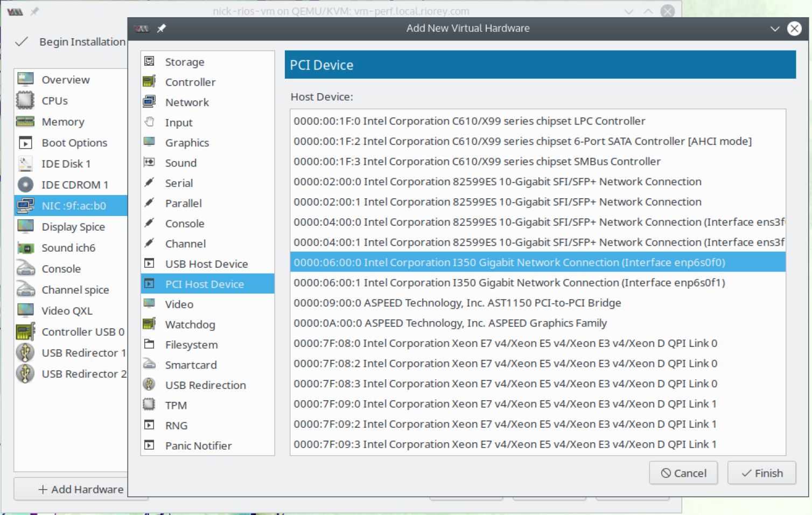Open Sound ich6 in VM hardware list

[71, 248]
